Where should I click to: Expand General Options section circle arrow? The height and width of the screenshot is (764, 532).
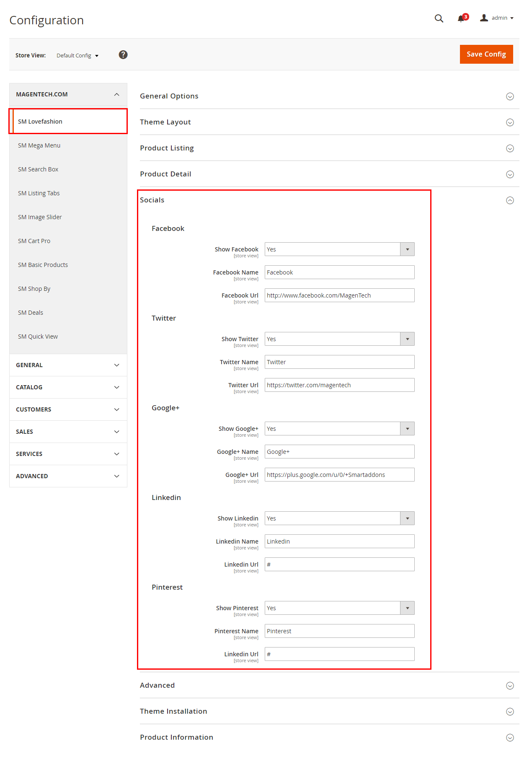pos(510,96)
